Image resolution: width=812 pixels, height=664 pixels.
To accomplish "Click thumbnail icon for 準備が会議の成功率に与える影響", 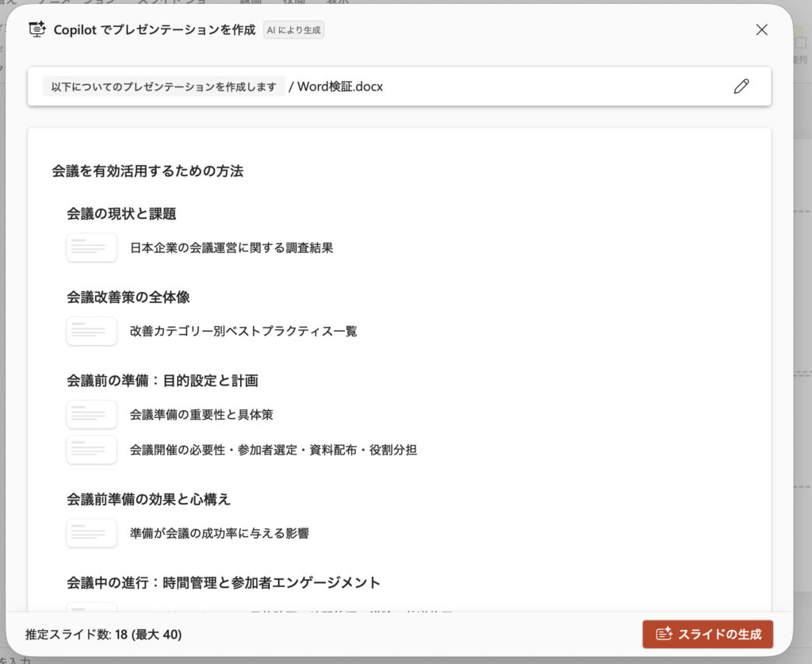I will [91, 533].
